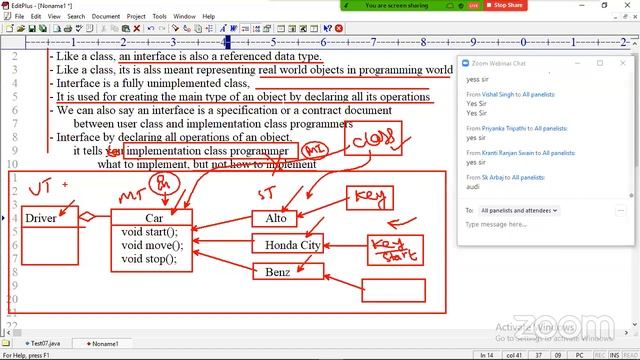Click the editor scroll-down arrow

click(635, 324)
